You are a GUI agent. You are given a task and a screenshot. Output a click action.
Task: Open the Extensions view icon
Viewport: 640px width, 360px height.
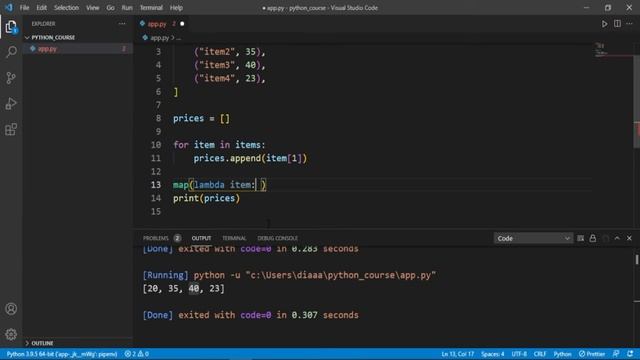point(11,129)
